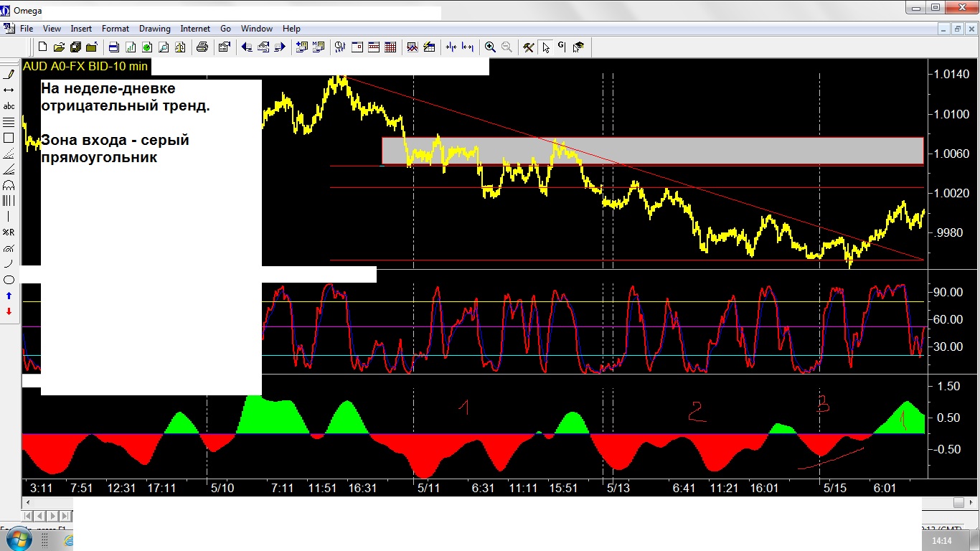Click the hammer tools icon
Image resolution: width=980 pixels, height=551 pixels.
(x=529, y=47)
